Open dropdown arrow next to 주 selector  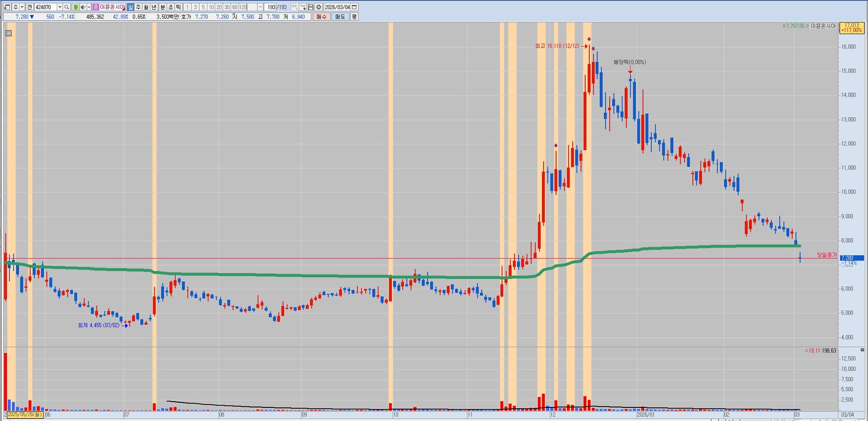click(x=22, y=7)
